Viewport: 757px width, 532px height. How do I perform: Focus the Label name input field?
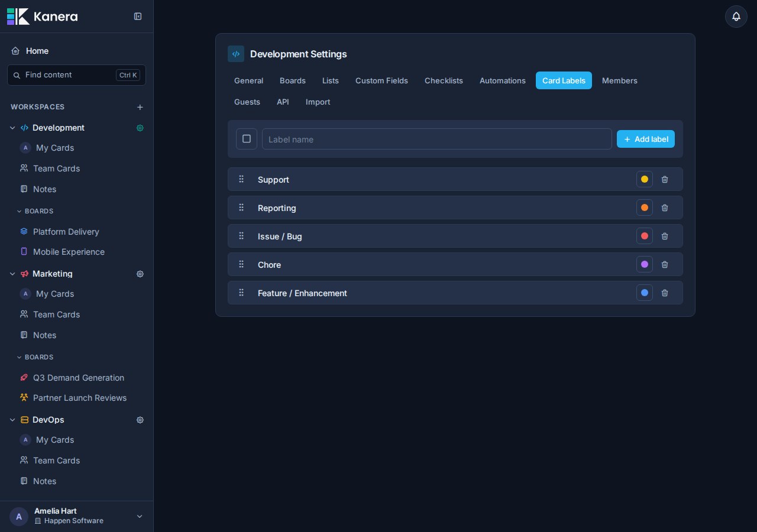pyautogui.click(x=437, y=139)
